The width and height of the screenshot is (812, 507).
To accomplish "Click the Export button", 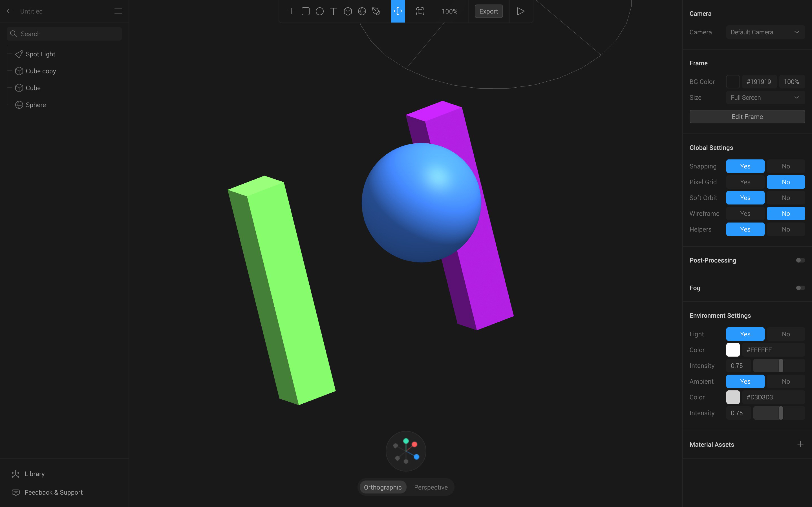I will [488, 11].
